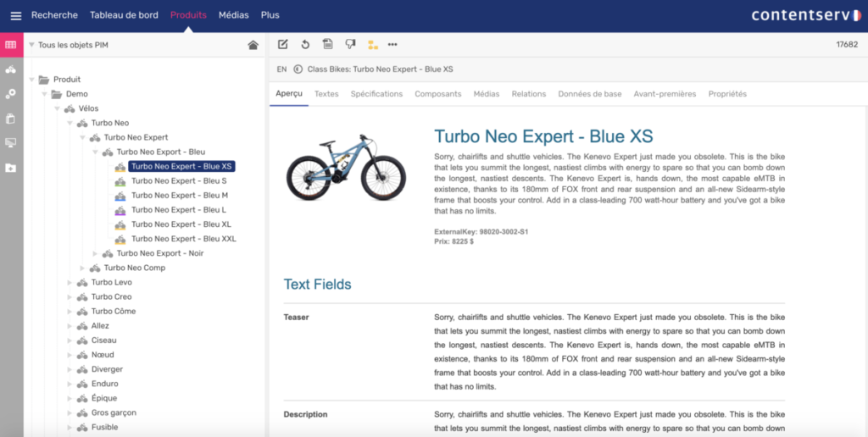Click the edit pencil icon in toolbar
The height and width of the screenshot is (437, 868).
coord(283,45)
